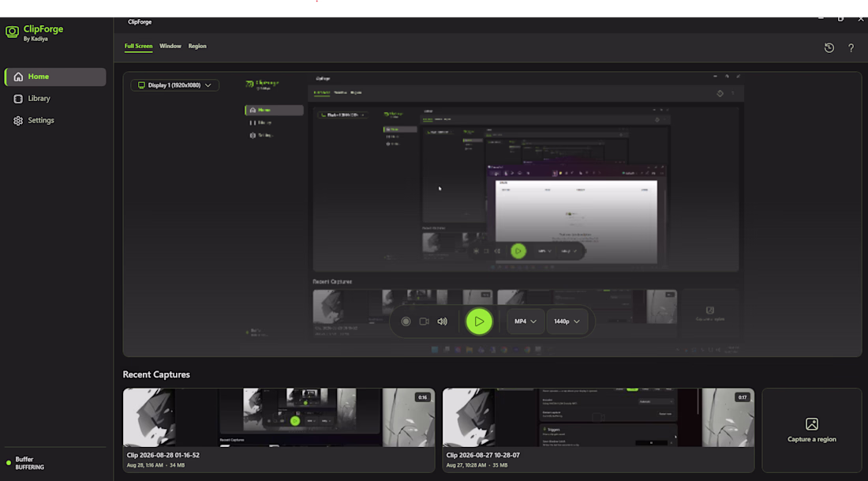868x481 pixels.
Task: Open the MP4 format dropdown
Action: [x=526, y=321]
